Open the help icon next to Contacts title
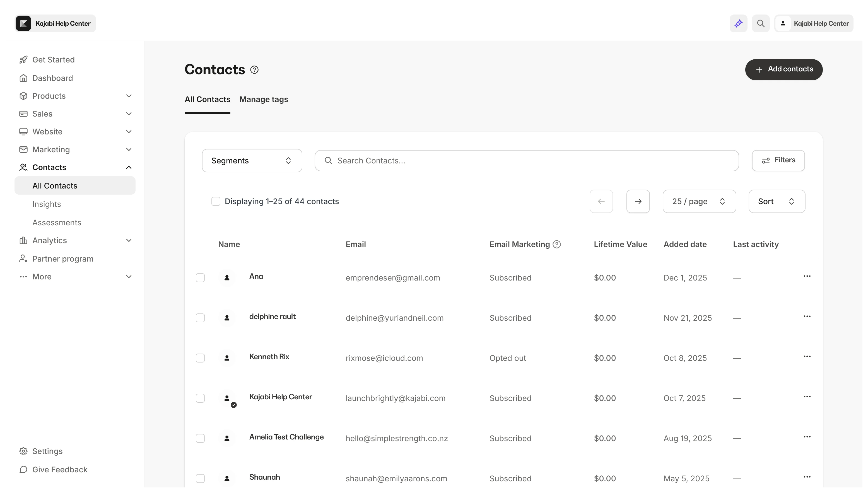 coord(254,69)
